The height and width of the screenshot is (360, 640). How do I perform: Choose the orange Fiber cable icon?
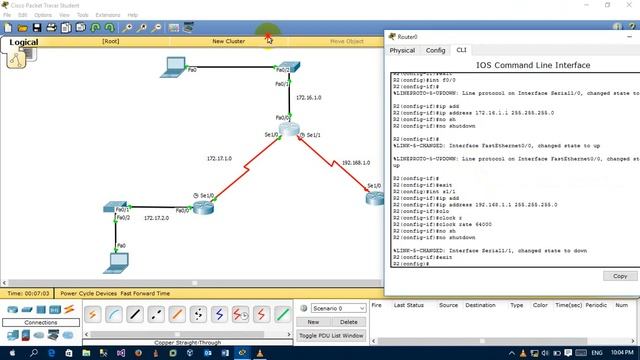177,315
